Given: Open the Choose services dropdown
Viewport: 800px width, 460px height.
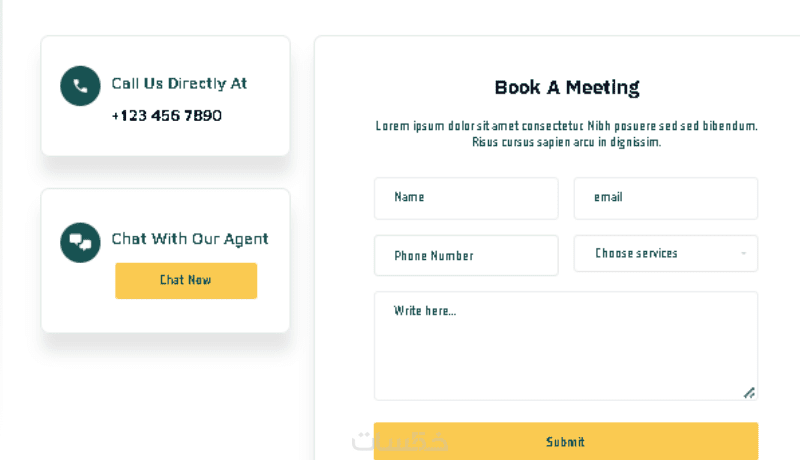Looking at the screenshot, I should click(x=665, y=254).
